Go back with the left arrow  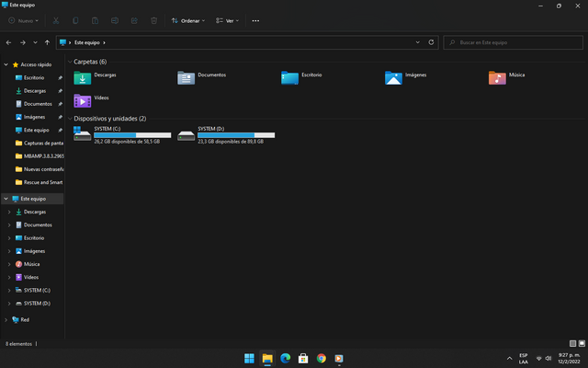[8, 43]
